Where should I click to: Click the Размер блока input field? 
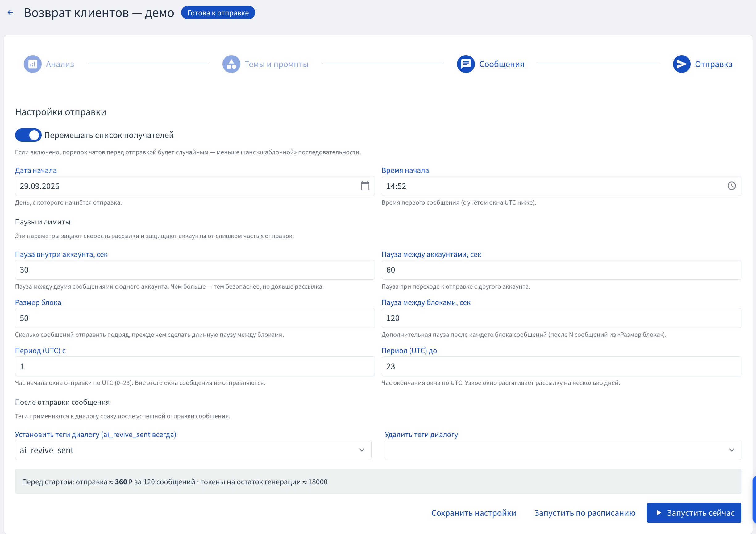click(195, 318)
